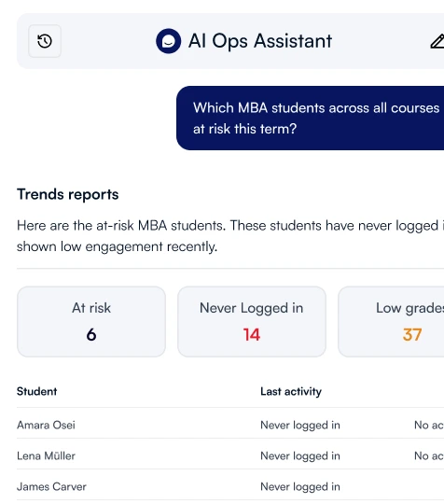Open the Never Logged in 14 card
The image size is (444, 504).
[x=252, y=322]
